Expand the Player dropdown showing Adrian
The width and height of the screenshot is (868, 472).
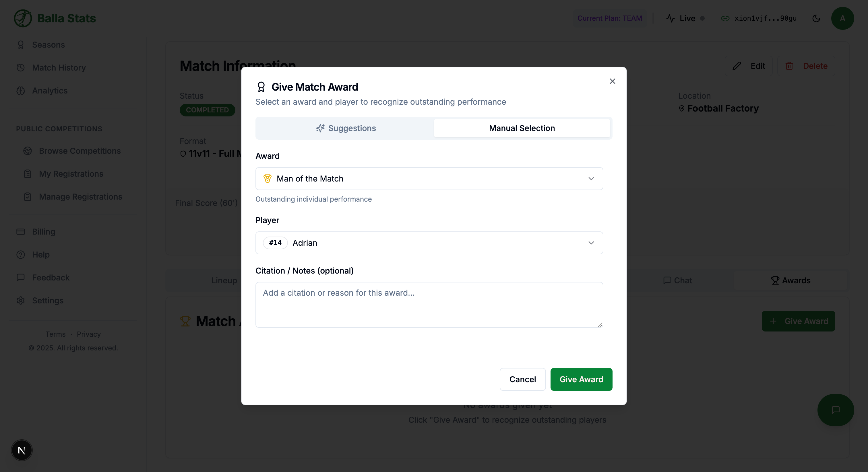point(429,243)
